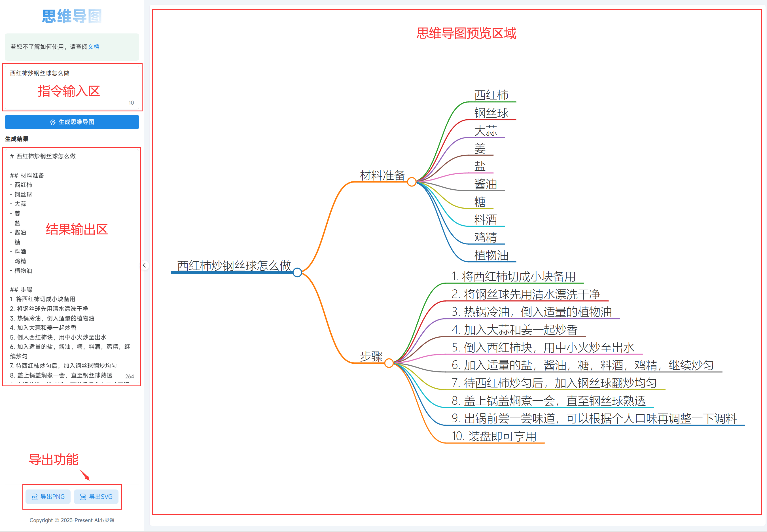Click step 6. 加入适量的盐 in mind map
Viewport: 767px width, 532px height.
coord(583,365)
